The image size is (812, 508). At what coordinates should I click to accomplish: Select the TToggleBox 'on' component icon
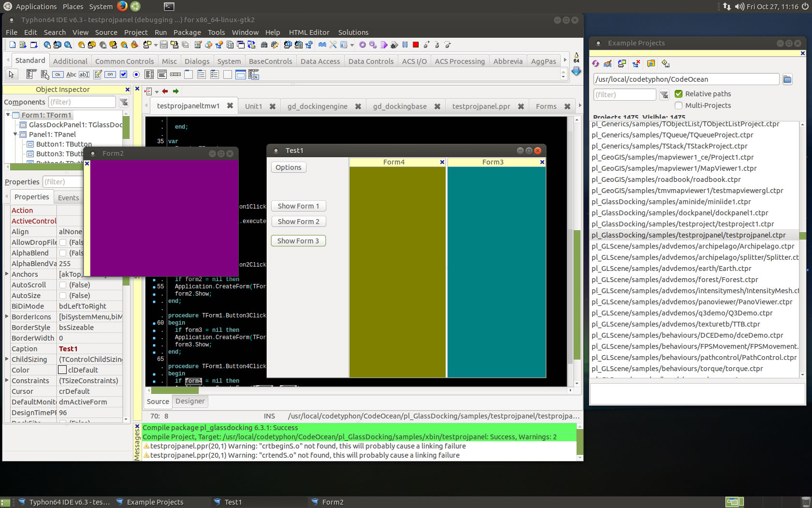click(111, 75)
